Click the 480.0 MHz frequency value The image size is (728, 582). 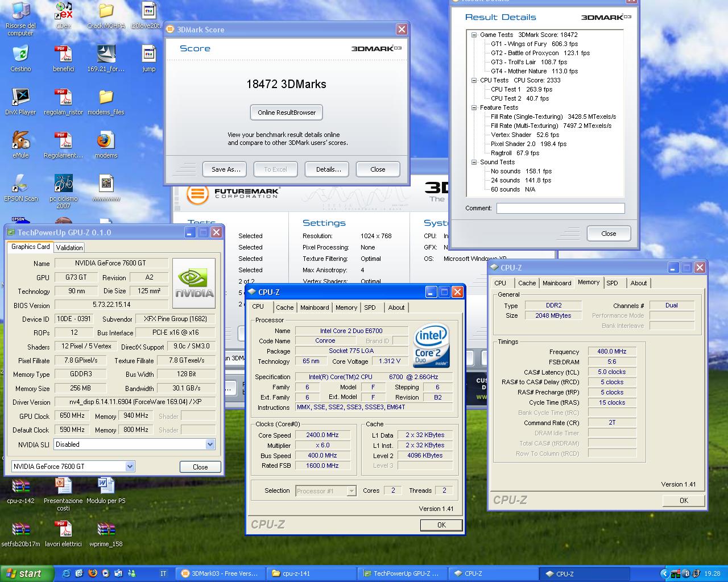(611, 351)
